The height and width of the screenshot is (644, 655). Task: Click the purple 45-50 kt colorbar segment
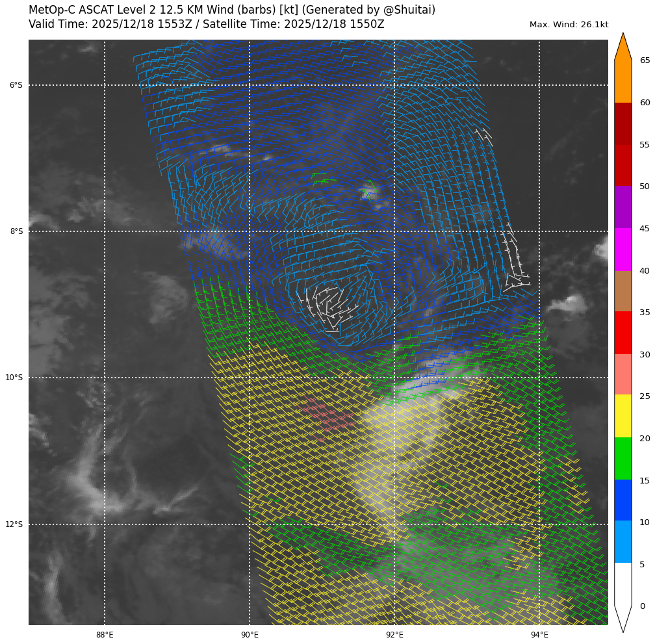(x=623, y=207)
